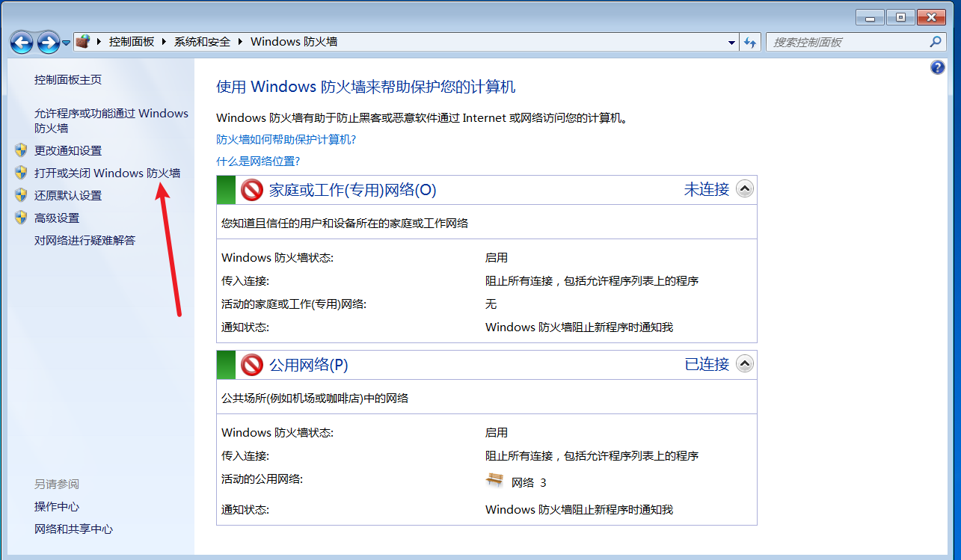Click the Control Panel icon in address bar
Viewport: 961px width, 560px height.
coord(83,42)
